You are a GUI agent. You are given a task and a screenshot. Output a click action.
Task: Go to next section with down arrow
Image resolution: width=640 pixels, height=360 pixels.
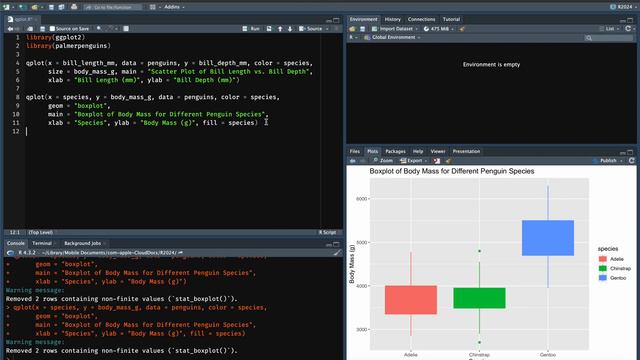(290, 29)
